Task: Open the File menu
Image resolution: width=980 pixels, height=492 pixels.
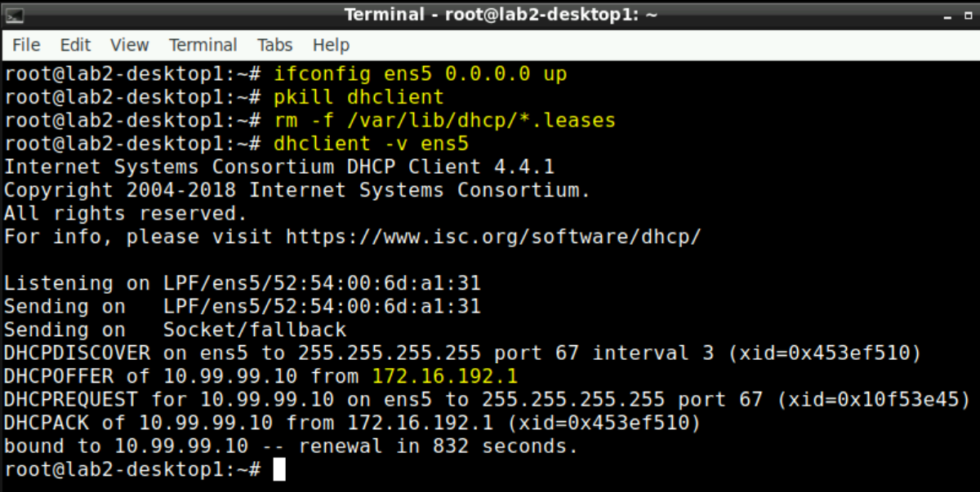Action: 25,45
